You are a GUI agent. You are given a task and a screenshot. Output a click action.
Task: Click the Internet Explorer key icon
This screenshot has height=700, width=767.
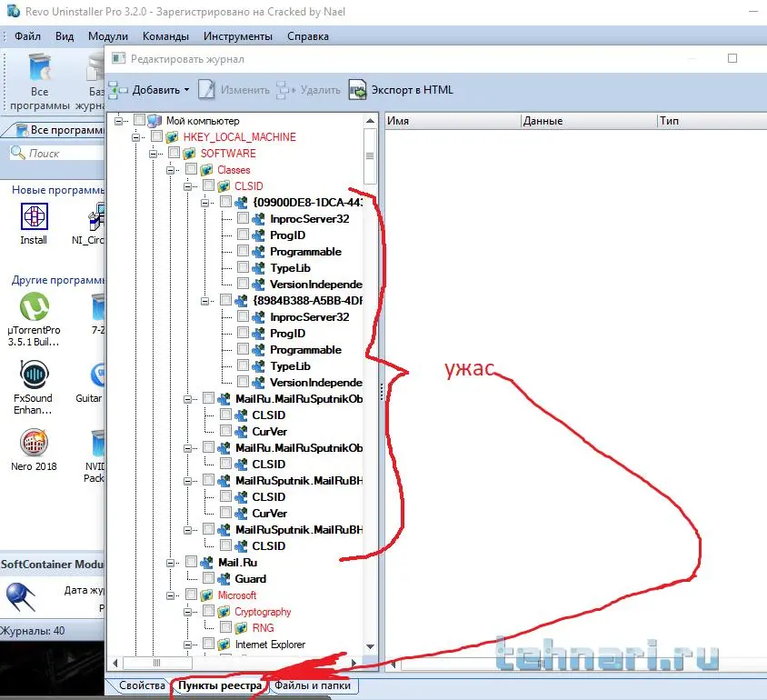[x=224, y=645]
